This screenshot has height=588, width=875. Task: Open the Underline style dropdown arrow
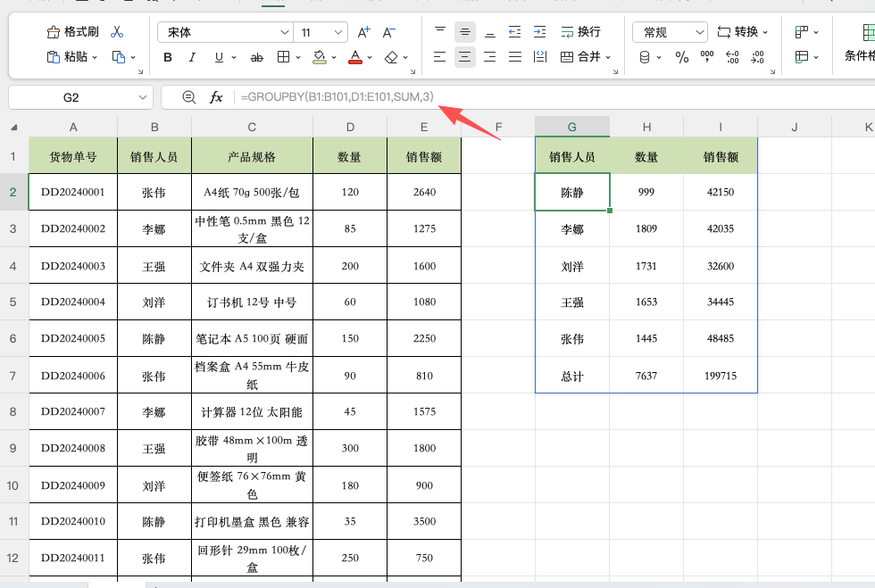coord(234,57)
